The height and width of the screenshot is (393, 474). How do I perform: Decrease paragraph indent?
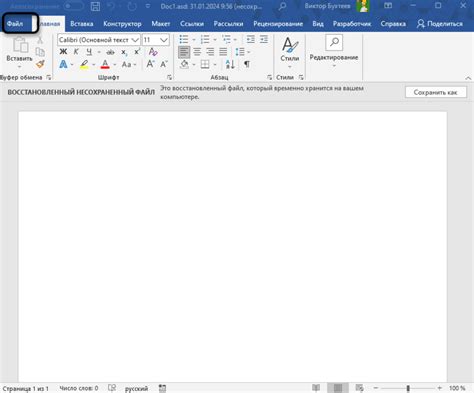pyautogui.click(x=250, y=39)
